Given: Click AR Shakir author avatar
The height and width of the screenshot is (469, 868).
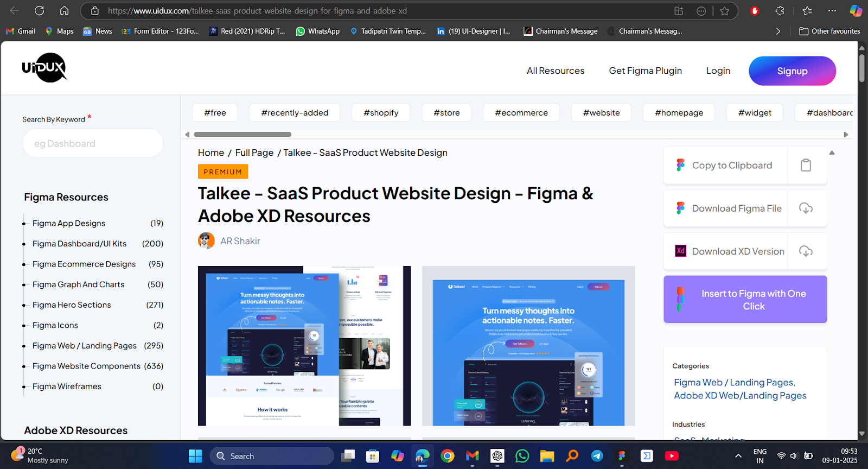Looking at the screenshot, I should [x=206, y=240].
